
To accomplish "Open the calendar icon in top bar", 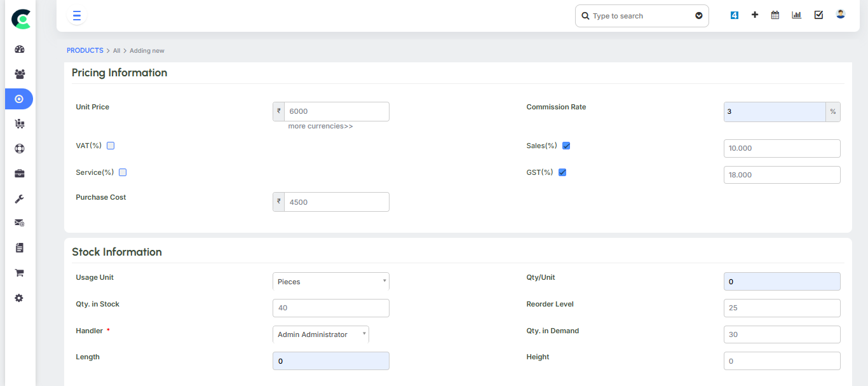I will point(775,15).
